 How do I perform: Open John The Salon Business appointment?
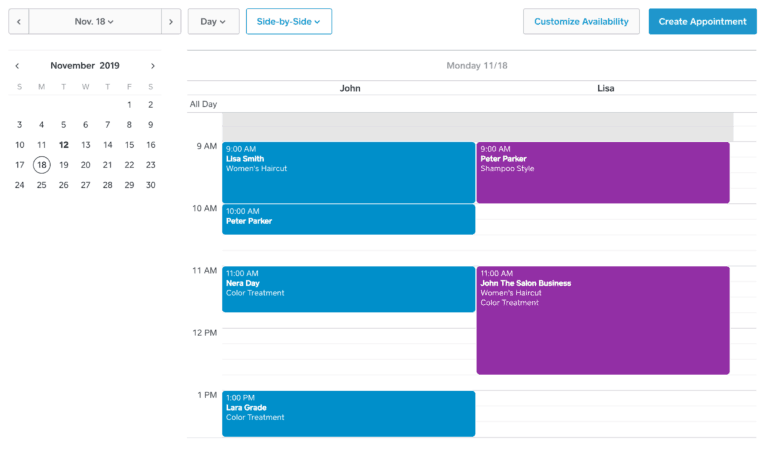click(602, 320)
